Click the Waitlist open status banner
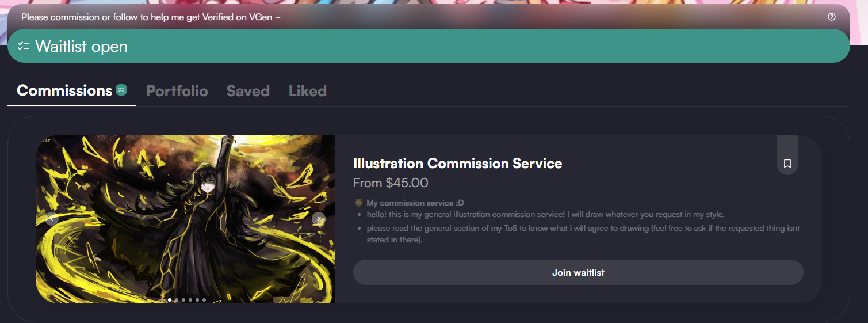Screen dimensions: 868x323 pyautogui.click(x=429, y=46)
